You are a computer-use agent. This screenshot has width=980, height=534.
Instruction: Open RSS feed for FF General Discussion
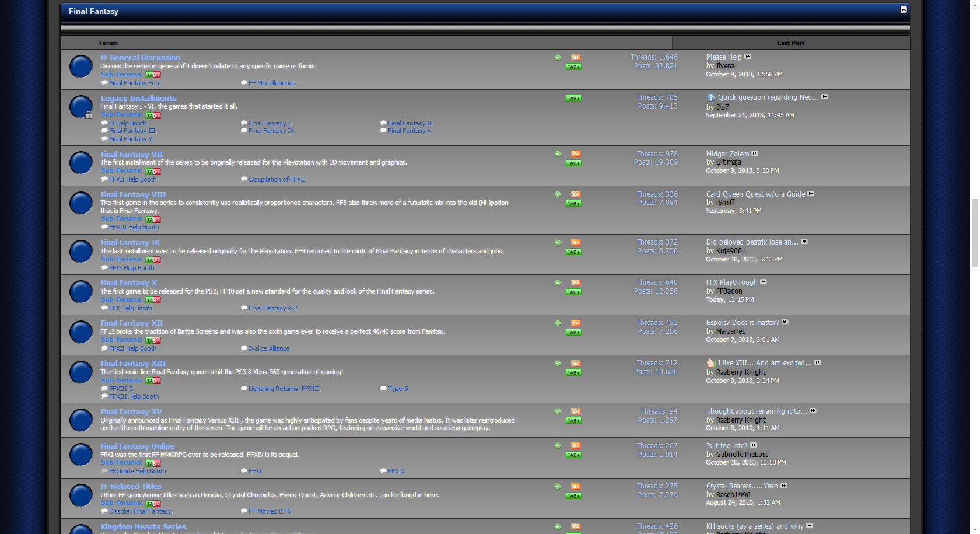[575, 57]
